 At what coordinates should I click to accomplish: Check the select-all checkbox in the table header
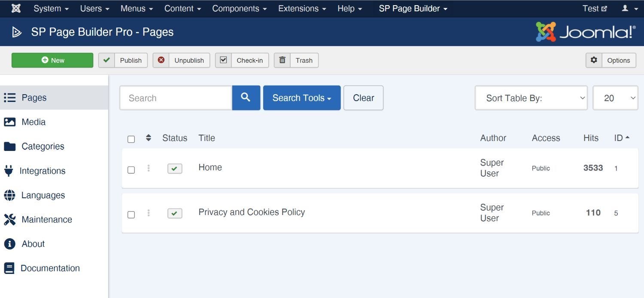click(x=131, y=139)
